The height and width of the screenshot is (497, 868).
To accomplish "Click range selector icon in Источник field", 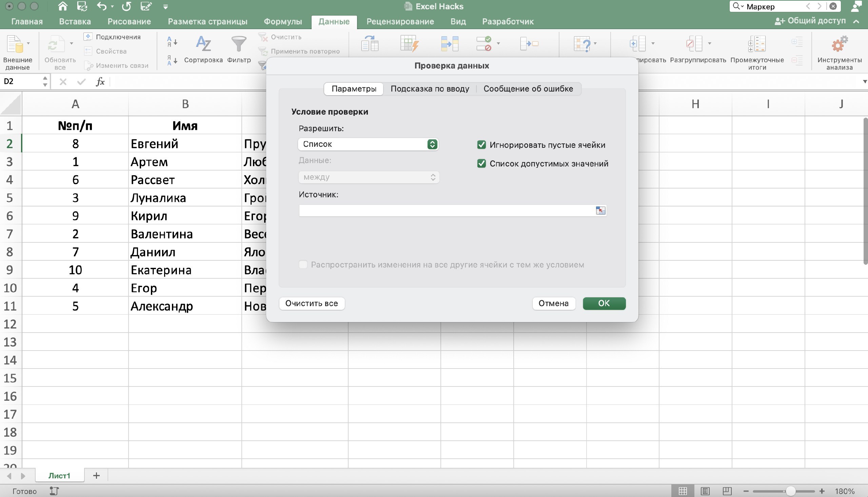I will coord(600,211).
